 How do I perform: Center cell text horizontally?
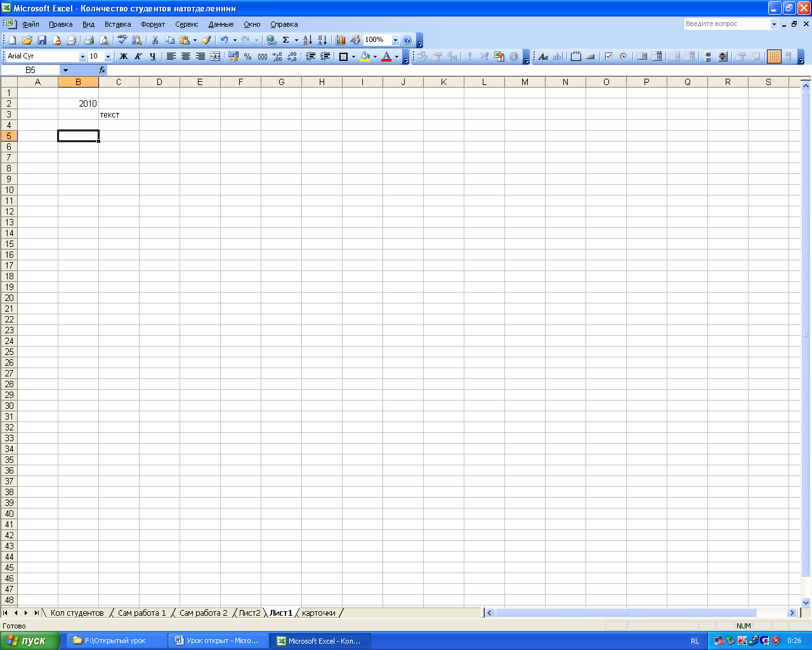186,56
